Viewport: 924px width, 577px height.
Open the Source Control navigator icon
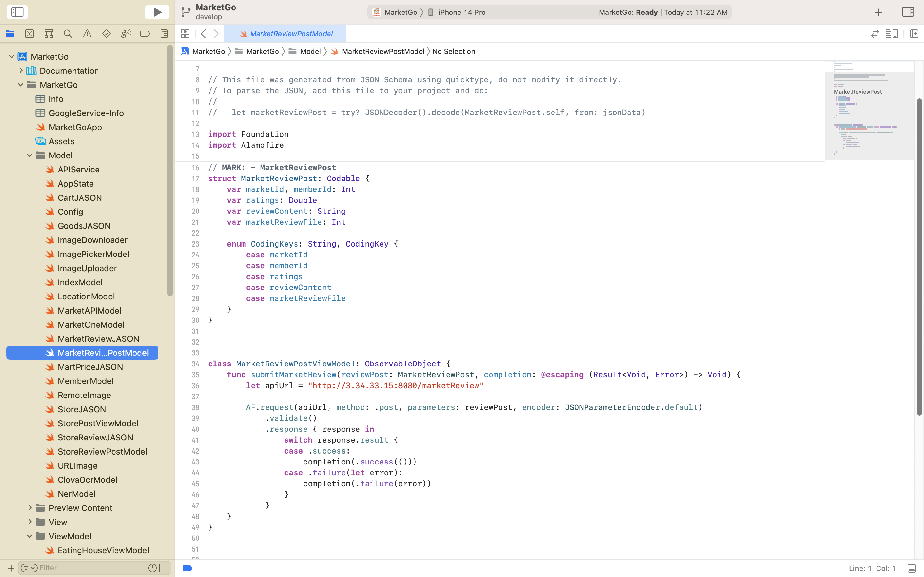30,34
